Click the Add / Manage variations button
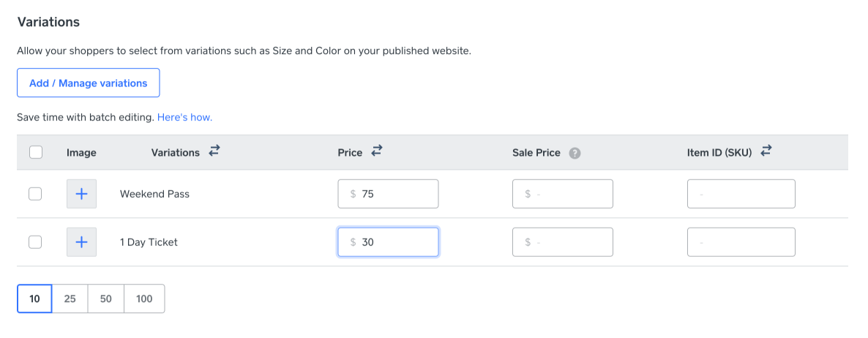The image size is (868, 338). [88, 83]
